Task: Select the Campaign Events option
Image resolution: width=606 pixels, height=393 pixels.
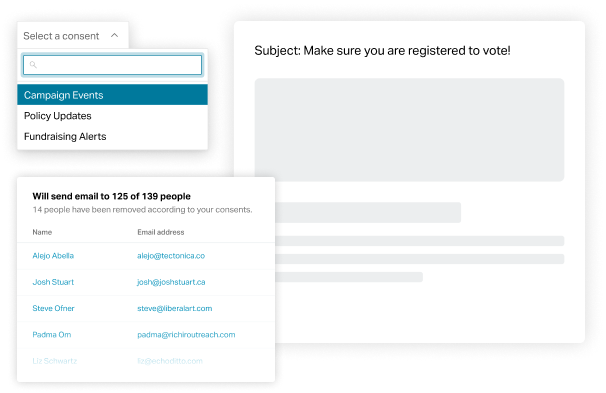Action: (x=112, y=95)
